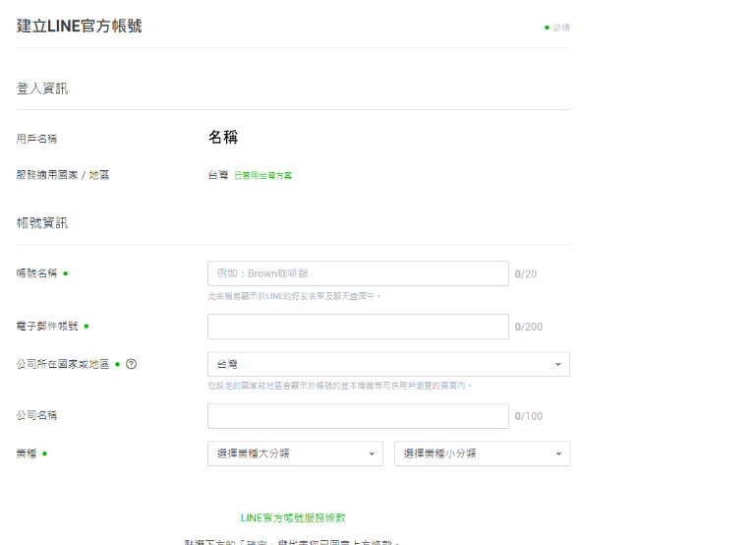Focus the 帳號名稱 input field

[358, 273]
